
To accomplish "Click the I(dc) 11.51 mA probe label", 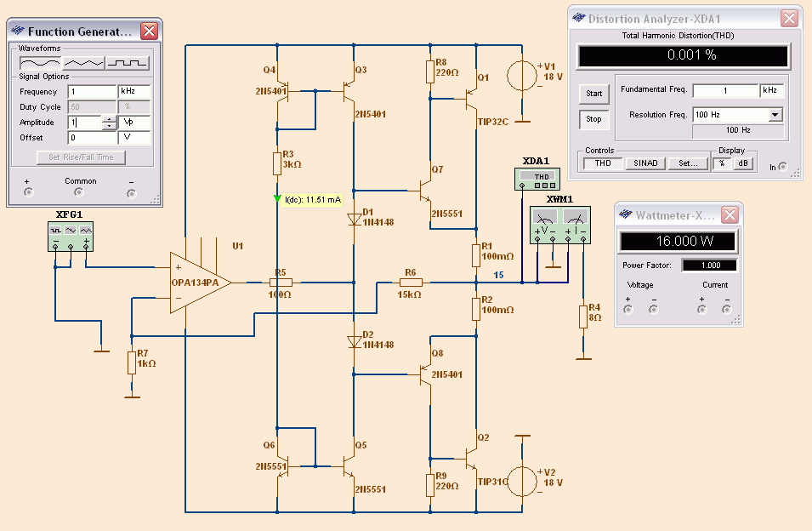I will [x=312, y=200].
